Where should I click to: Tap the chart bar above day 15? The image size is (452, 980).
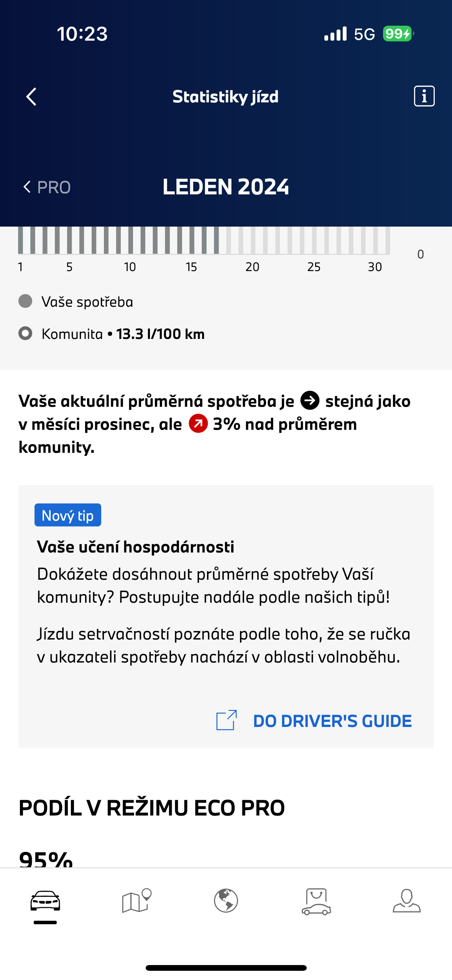[192, 240]
